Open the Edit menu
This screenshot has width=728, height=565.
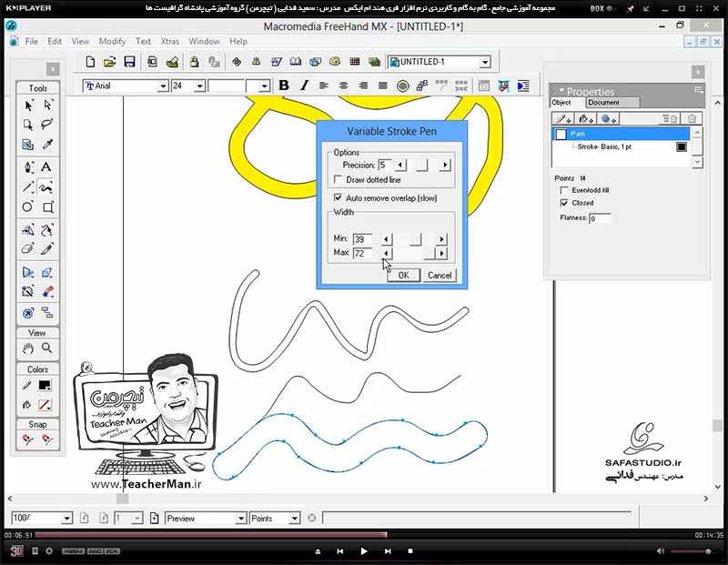click(55, 41)
